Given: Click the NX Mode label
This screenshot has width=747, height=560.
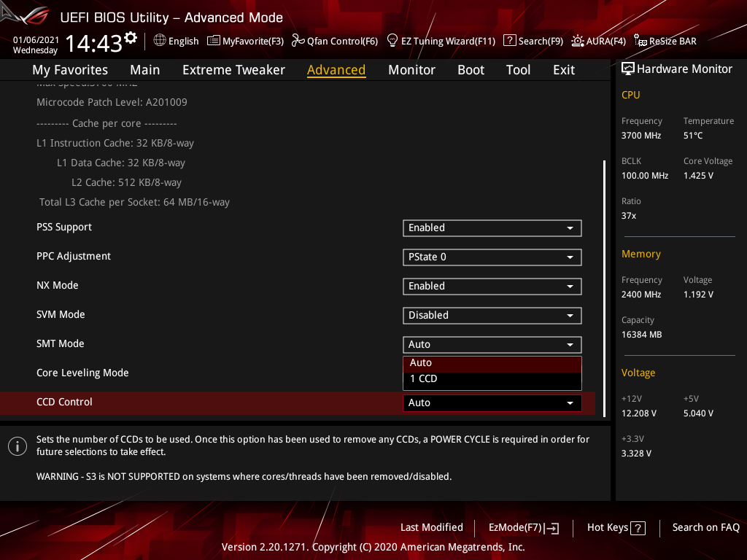Looking at the screenshot, I should [57, 285].
